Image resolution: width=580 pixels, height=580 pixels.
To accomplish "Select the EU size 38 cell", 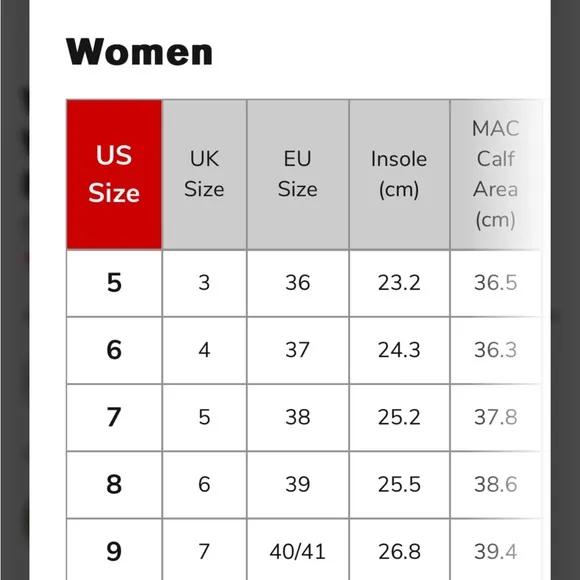I will coord(298,418).
